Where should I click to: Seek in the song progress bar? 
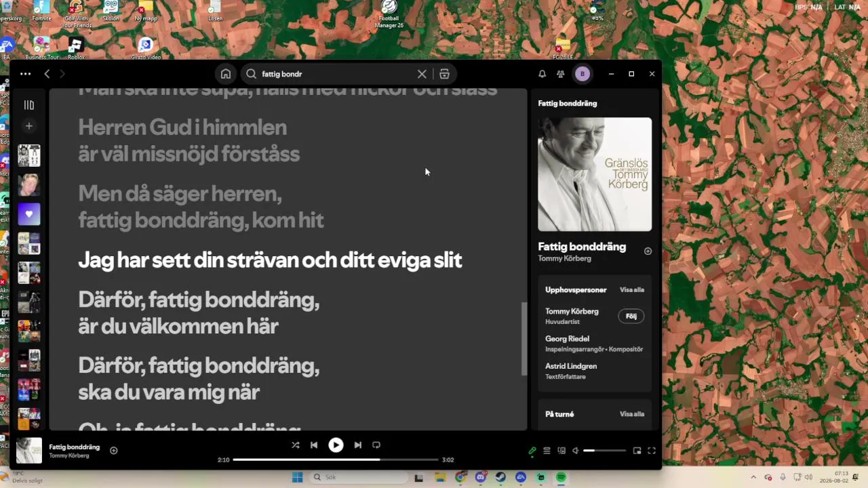point(336,460)
